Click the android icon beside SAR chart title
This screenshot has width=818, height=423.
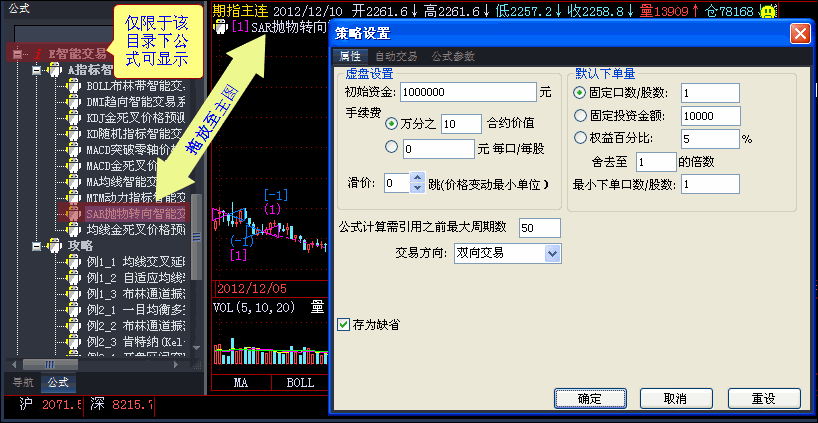coord(221,27)
